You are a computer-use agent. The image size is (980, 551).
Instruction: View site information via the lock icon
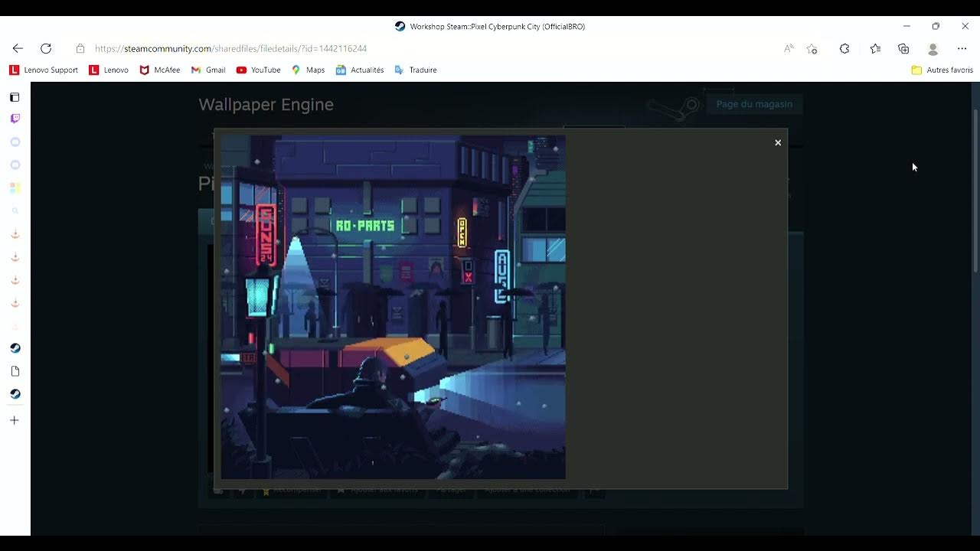[x=80, y=48]
